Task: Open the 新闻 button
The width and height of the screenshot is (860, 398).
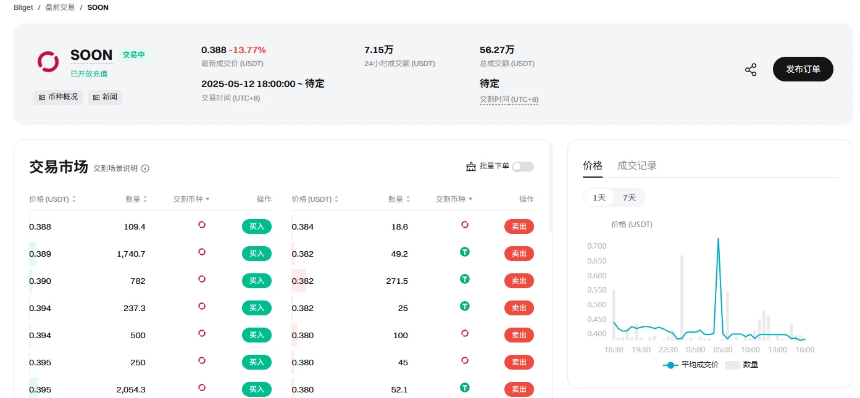Action: 105,97
